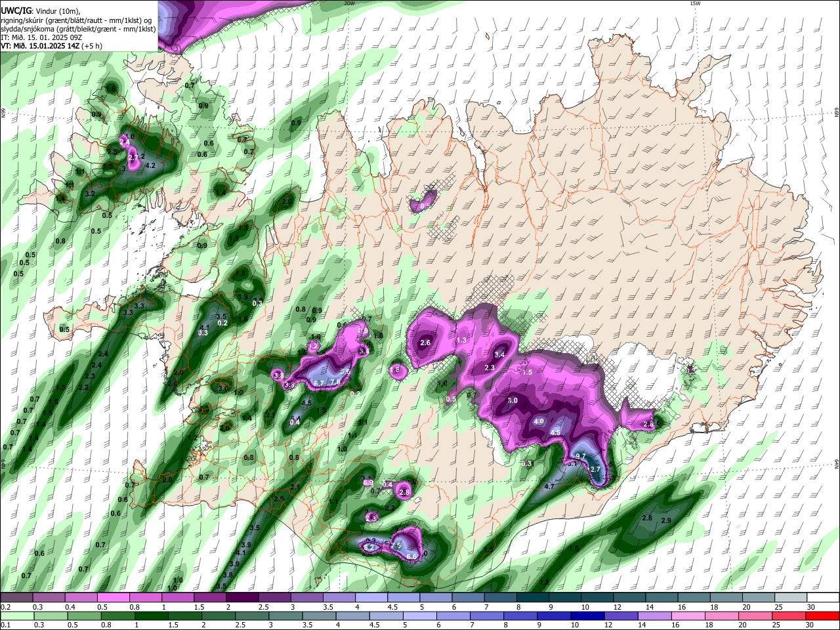Select the dark navy 10 swatch in the bottom legend row
Image resolution: width=840 pixels, height=630 pixels.
(x=587, y=616)
